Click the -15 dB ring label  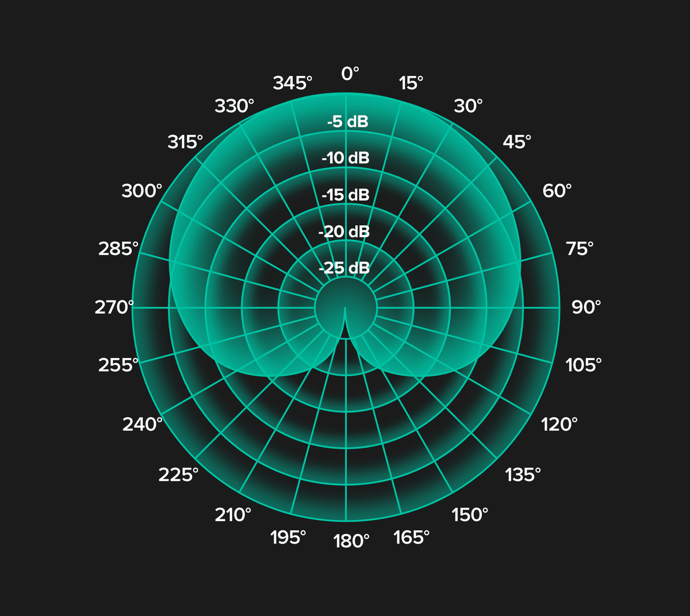(x=345, y=195)
